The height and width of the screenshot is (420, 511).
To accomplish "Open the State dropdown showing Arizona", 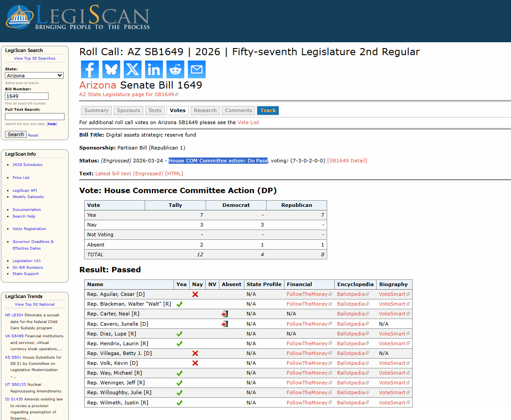I will [x=34, y=76].
